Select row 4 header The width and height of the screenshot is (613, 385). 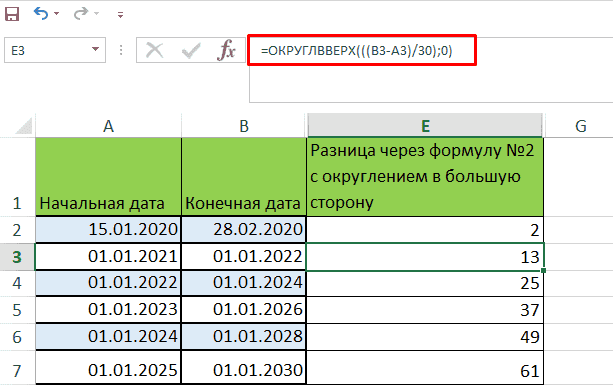click(x=17, y=283)
